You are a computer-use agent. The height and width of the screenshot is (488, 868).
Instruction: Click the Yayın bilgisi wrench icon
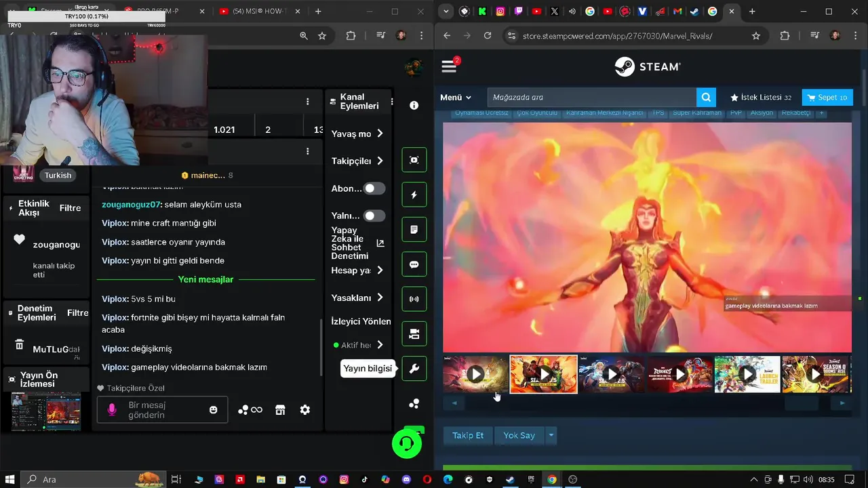pos(414,369)
